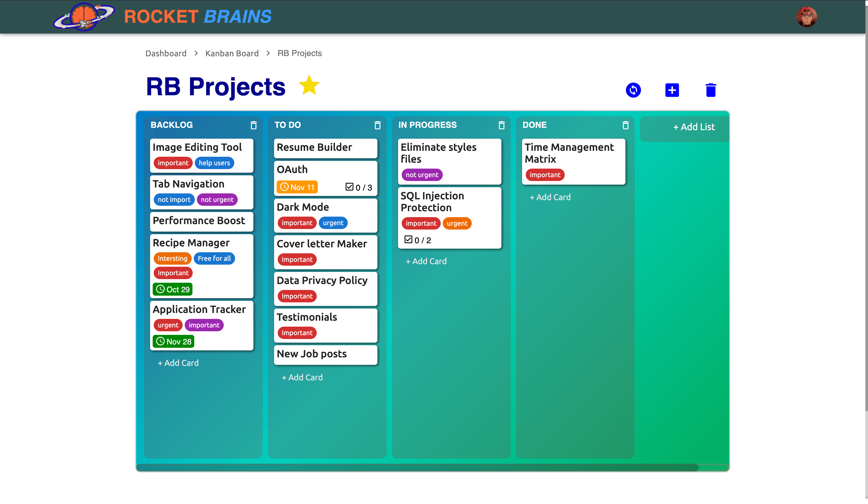Screen dimensions: 868x504
Task: Delete the BACKLOG list via its trash icon
Action: pyautogui.click(x=253, y=125)
